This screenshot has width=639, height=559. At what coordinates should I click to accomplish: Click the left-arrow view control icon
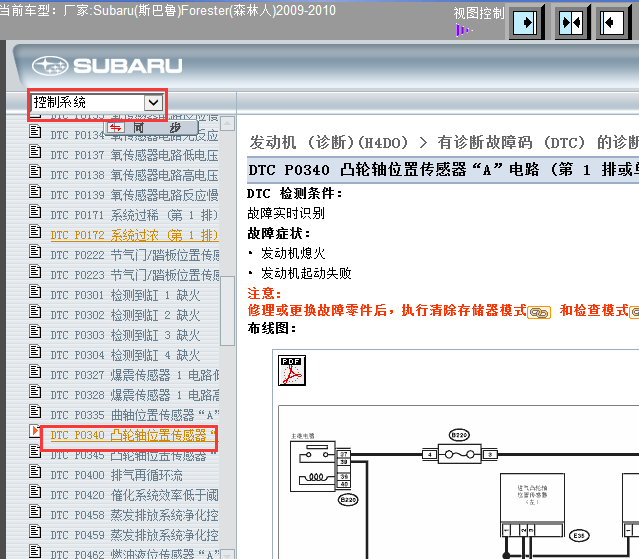[x=613, y=22]
